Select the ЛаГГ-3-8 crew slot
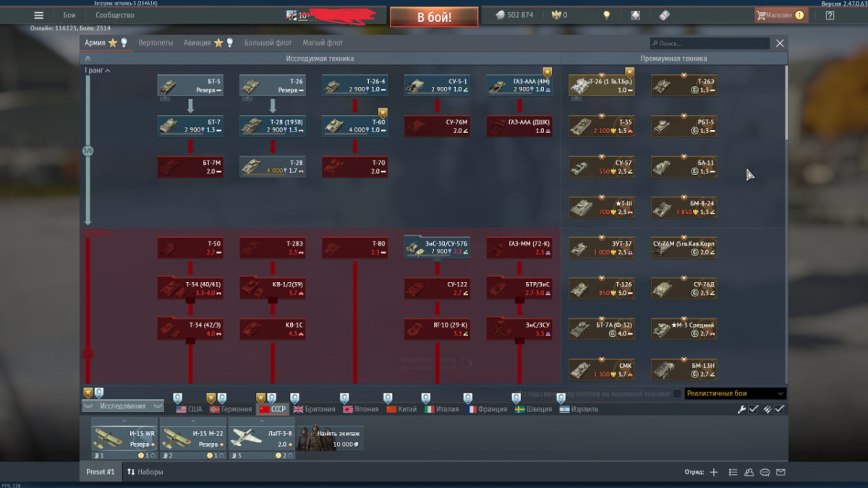This screenshot has width=868, height=488. click(260, 438)
